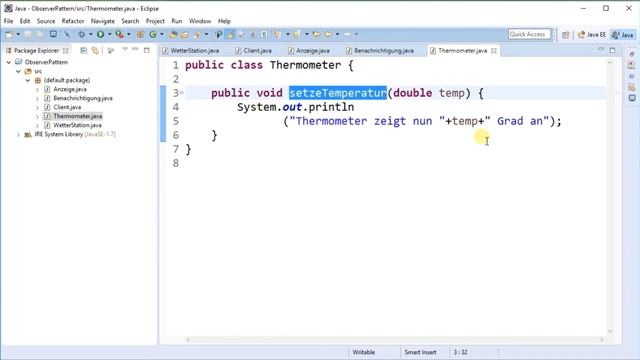This screenshot has height=360, width=640.
Task: Click the Search flashlight toolbar icon
Action: (x=198, y=35)
